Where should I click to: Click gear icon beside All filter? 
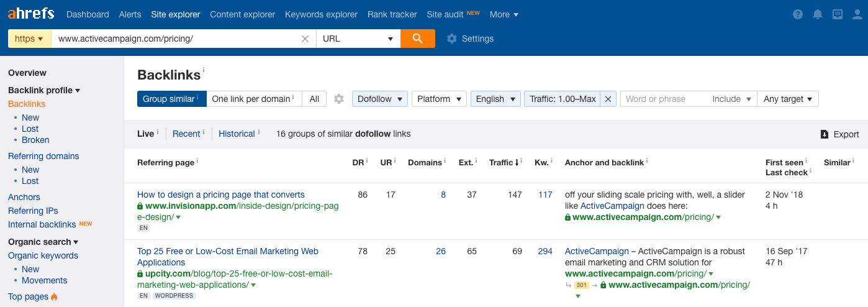[x=339, y=99]
